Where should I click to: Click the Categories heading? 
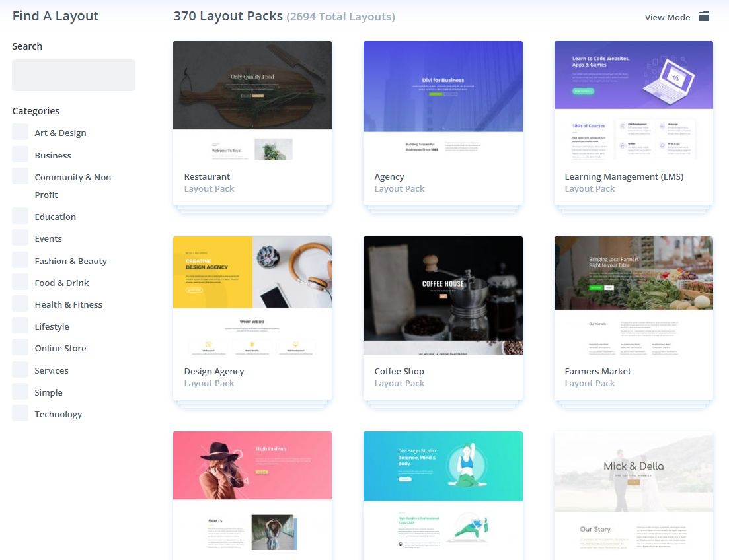[36, 111]
